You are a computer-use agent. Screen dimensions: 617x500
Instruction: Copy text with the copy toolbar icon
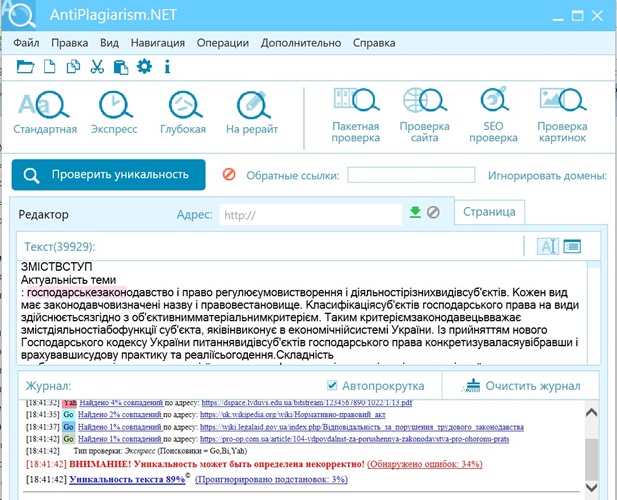pos(73,66)
